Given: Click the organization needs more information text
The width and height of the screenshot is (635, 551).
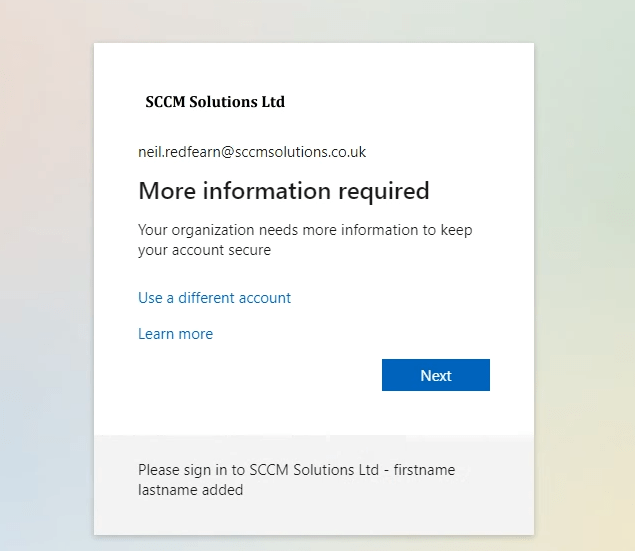Looking at the screenshot, I should 305,230.
